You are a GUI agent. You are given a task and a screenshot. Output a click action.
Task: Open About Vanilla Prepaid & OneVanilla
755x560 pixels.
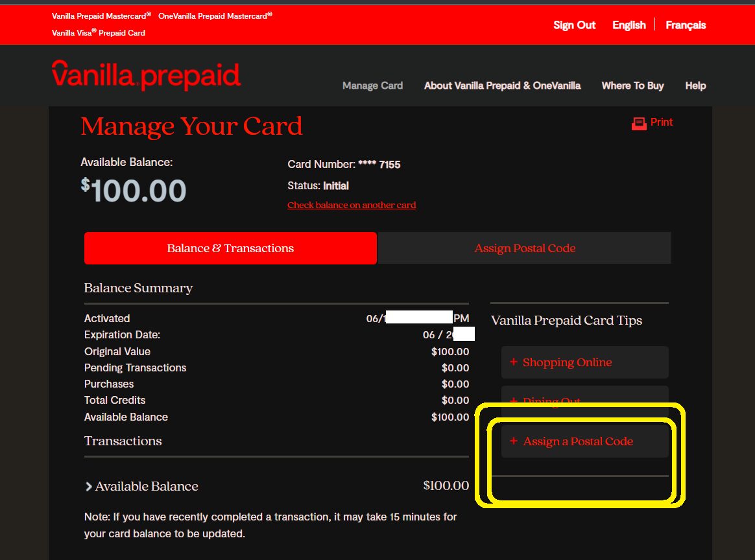click(x=502, y=86)
